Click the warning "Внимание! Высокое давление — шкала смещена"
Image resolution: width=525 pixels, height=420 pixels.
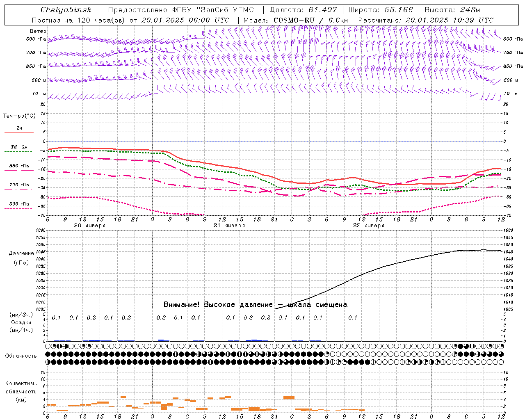pyautogui.click(x=255, y=305)
